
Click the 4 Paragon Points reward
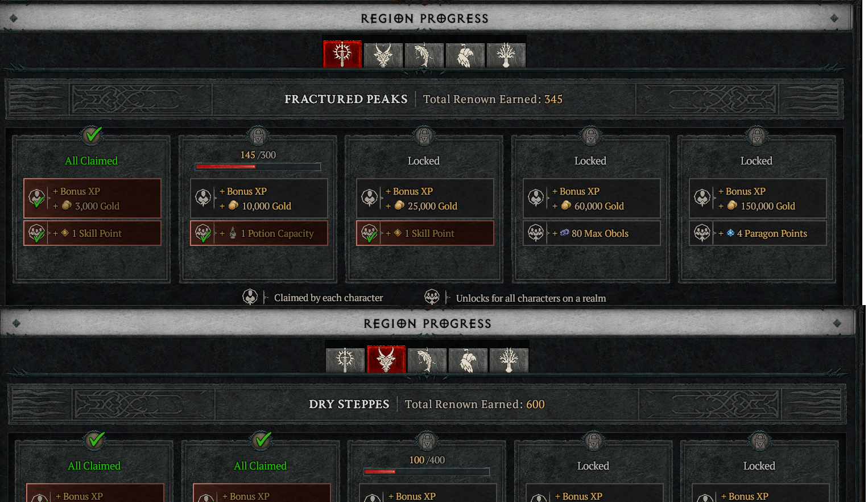coord(758,233)
